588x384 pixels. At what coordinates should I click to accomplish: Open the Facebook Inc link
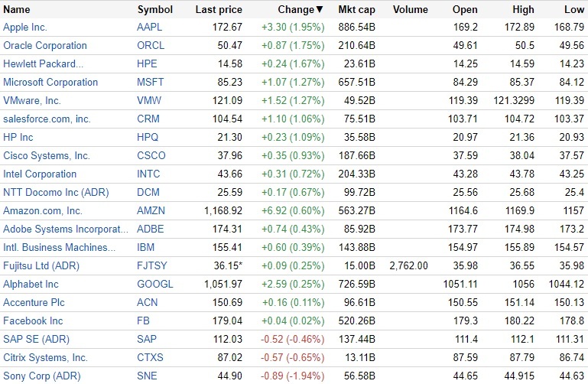(33, 321)
